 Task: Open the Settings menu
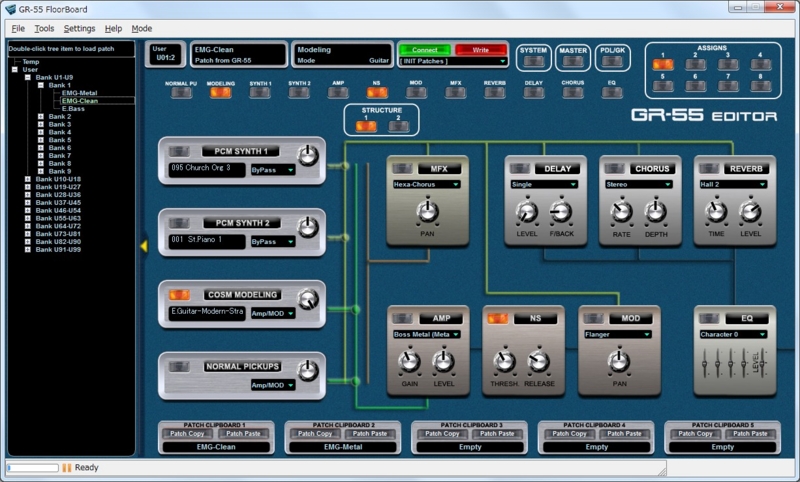[x=79, y=28]
